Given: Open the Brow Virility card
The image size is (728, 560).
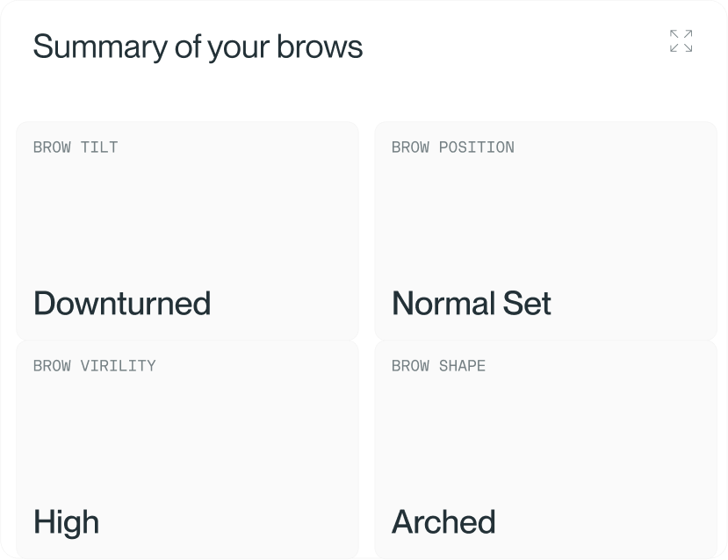Looking at the screenshot, I should 188,449.
